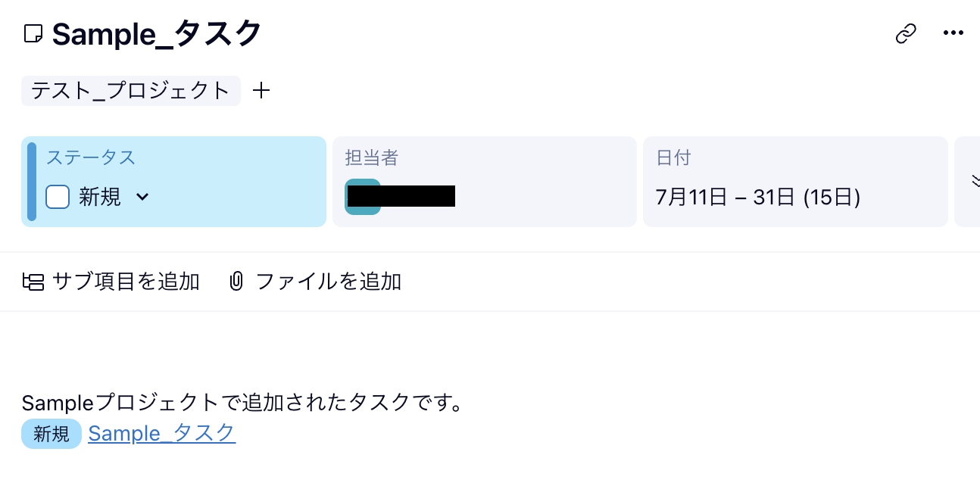Expand the status chevron next to 新規
This screenshot has height=483, width=980.
(x=142, y=197)
